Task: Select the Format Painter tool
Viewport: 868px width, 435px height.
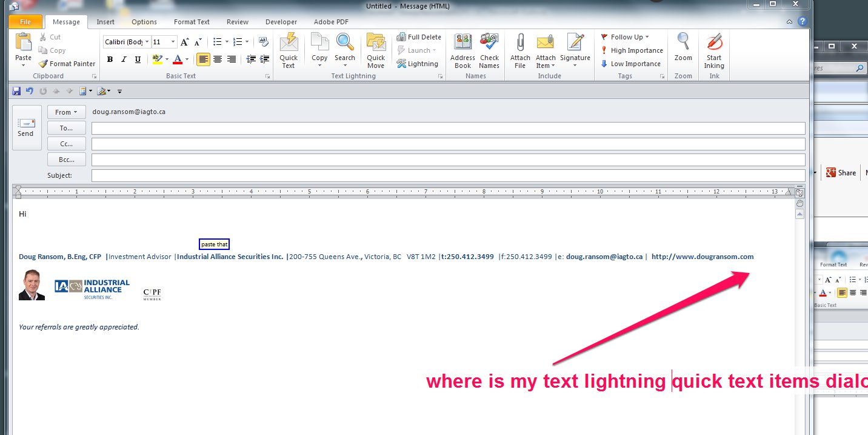Action: coord(67,64)
